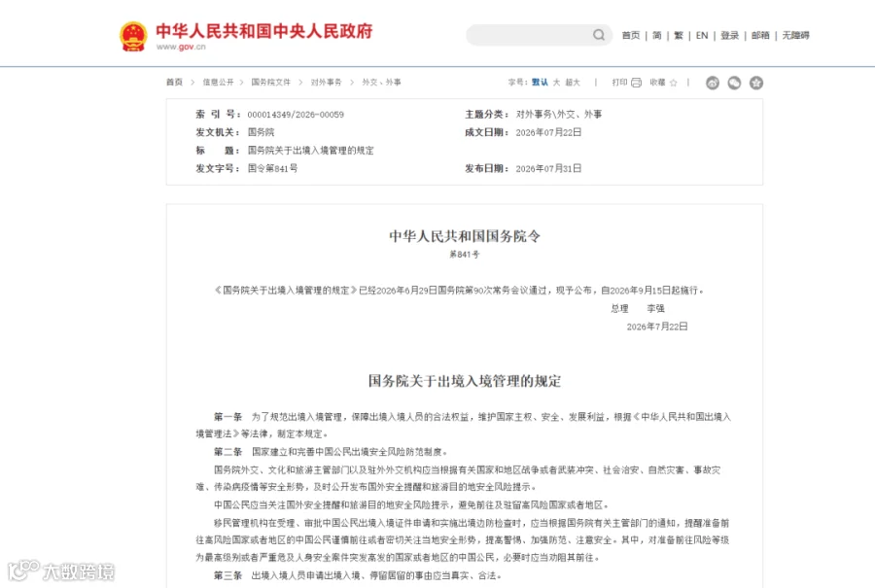This screenshot has height=588, width=875.
Task: Click the index number 000014349/2026-00059
Action: click(x=296, y=115)
